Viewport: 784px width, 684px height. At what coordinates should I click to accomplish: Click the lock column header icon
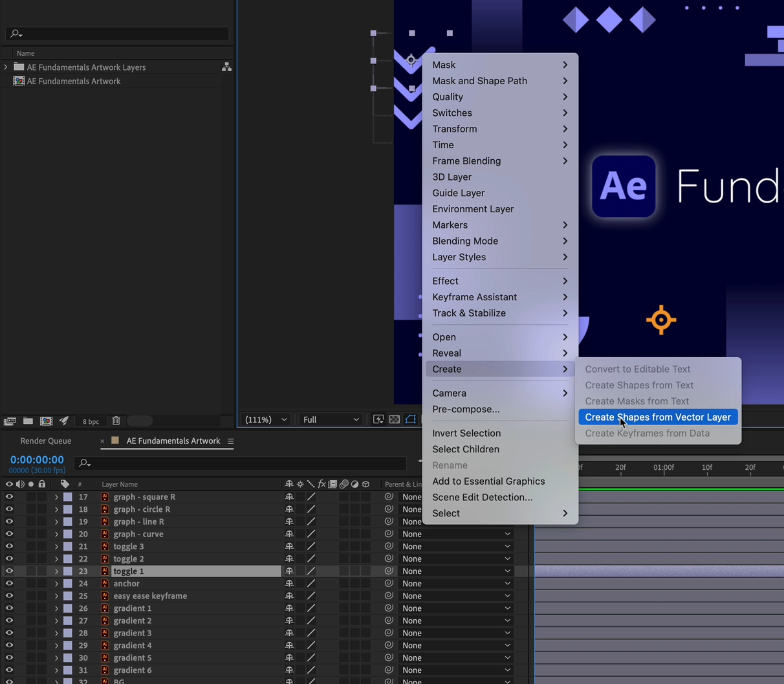(41, 483)
